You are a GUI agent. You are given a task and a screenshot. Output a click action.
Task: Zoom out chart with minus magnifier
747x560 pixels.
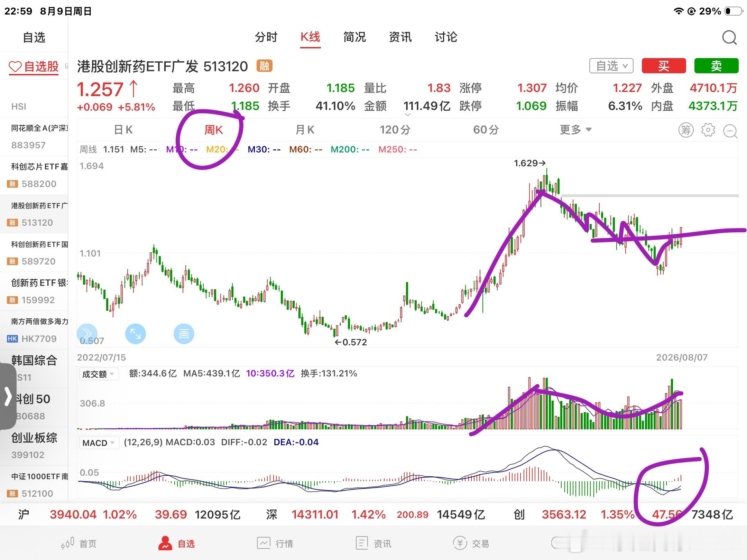[730, 131]
